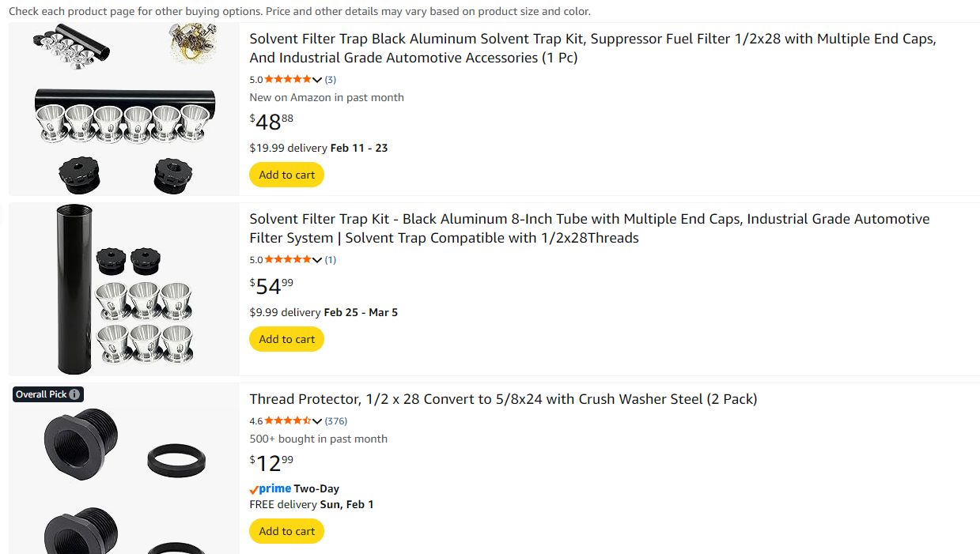This screenshot has height=554, width=980.
Task: Click star rating of the $48.88 solvent trap
Action: click(x=288, y=79)
